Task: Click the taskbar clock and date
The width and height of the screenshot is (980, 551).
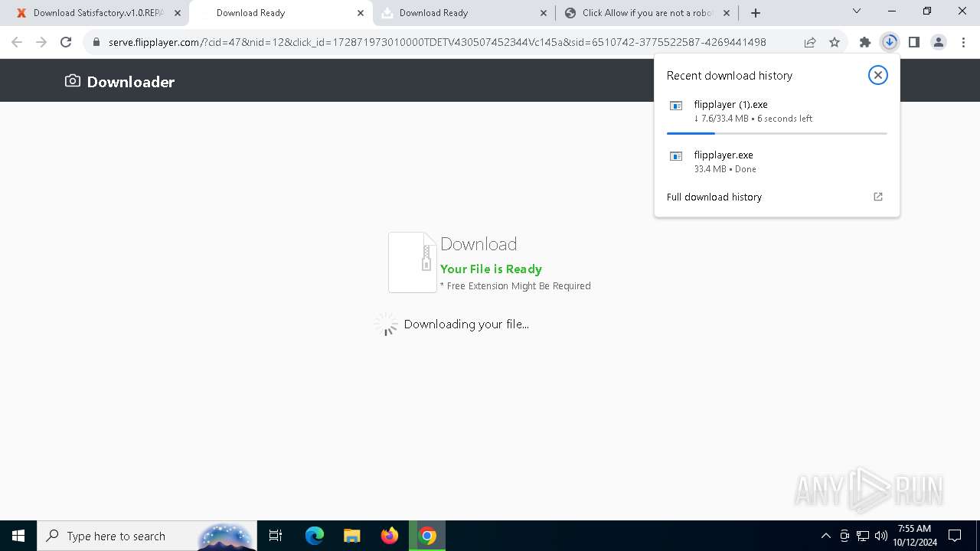Action: click(915, 536)
